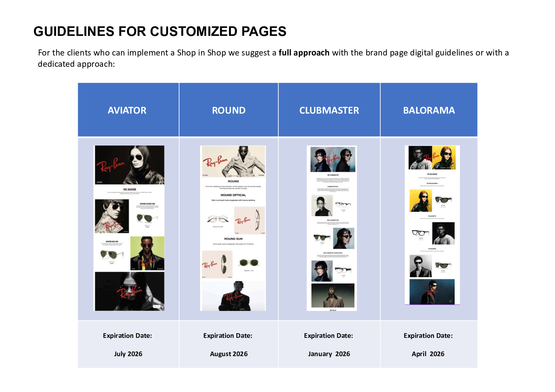Select the 'April 2026' expiration date
The image size is (555, 392).
pos(428,354)
